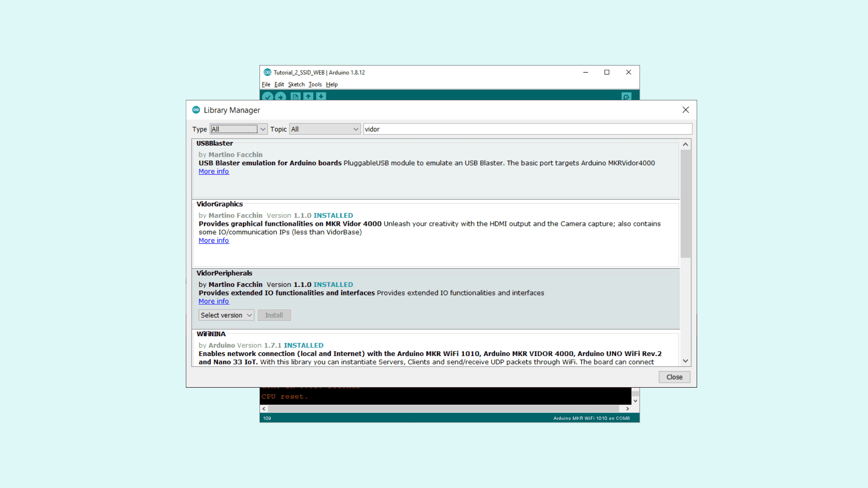
Task: Click the Open sketch up-arrow icon
Action: pyautogui.click(x=308, y=96)
